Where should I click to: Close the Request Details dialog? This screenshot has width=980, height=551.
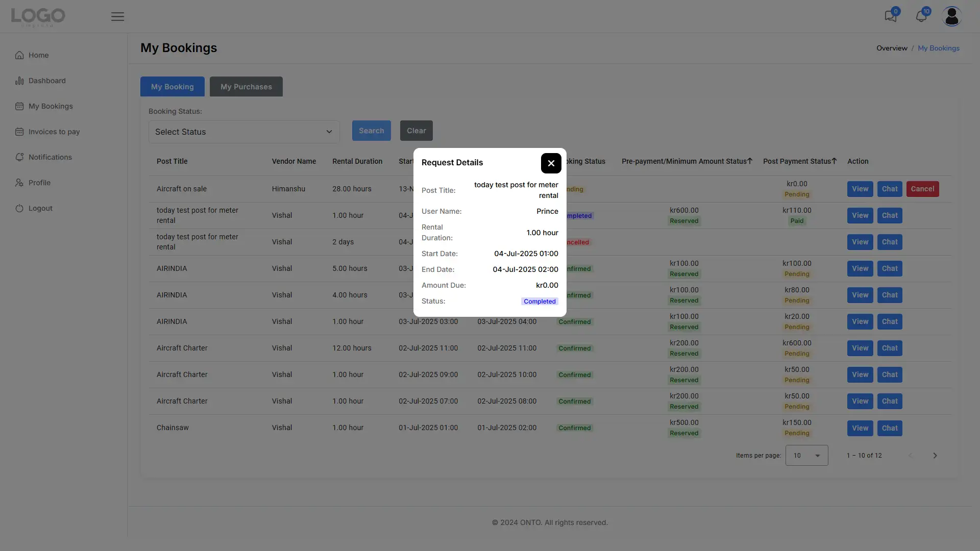point(551,163)
